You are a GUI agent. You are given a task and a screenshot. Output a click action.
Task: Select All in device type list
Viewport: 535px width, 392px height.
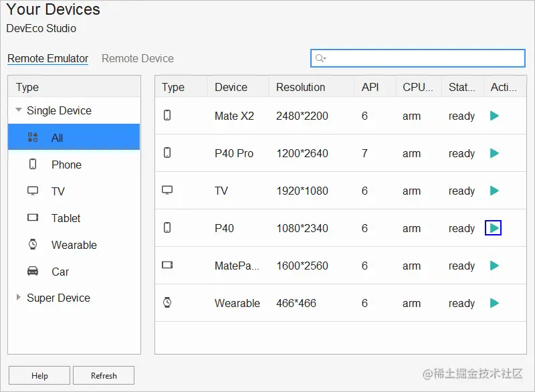(x=74, y=137)
